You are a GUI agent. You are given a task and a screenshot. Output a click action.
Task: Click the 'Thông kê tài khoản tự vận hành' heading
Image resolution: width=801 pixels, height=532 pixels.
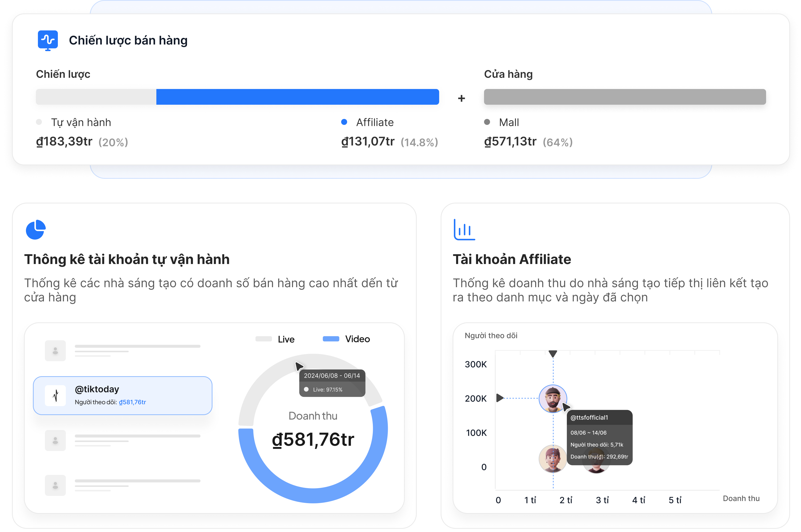click(127, 259)
